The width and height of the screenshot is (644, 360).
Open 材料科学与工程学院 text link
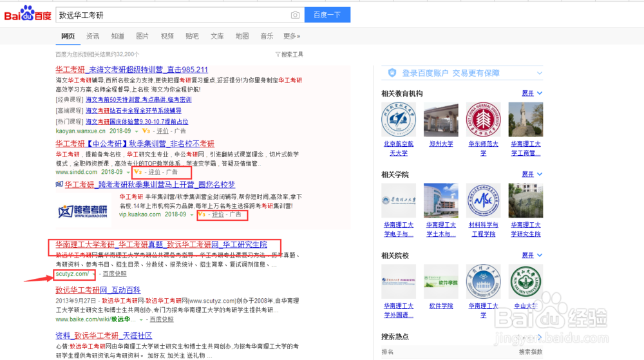pyautogui.click(x=484, y=229)
